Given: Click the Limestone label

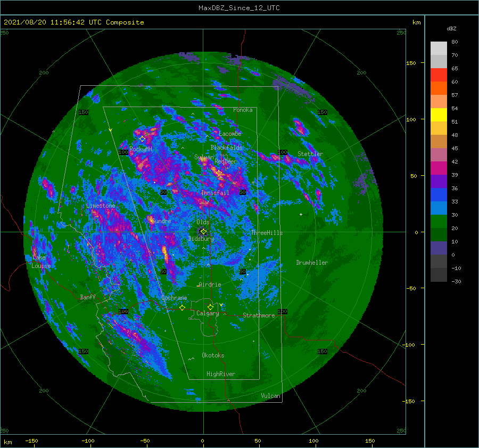Looking at the screenshot, I should tap(101, 206).
